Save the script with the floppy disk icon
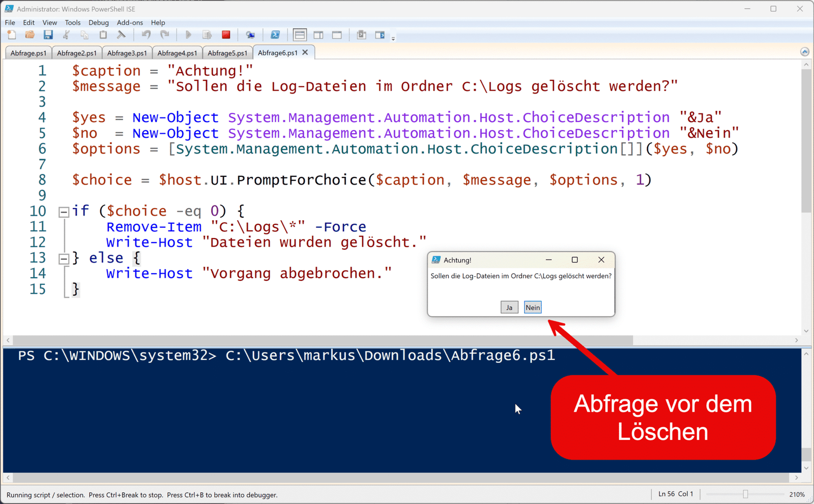This screenshot has width=814, height=504. 48,35
